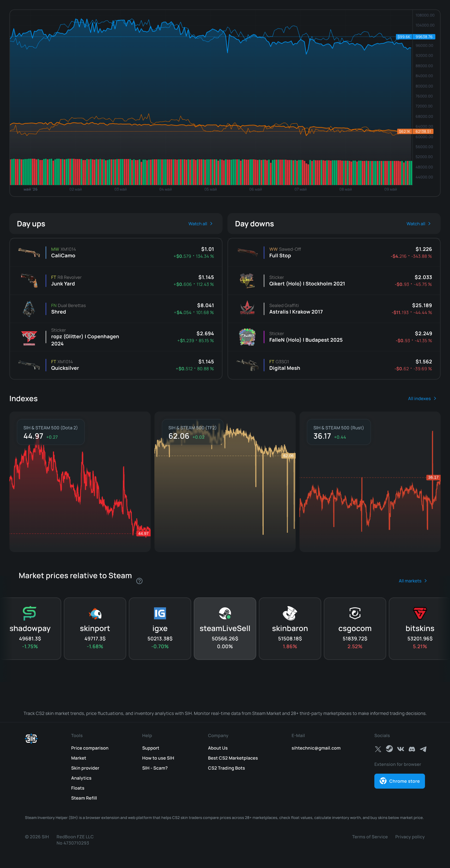Open Privacy policy link
450x868 pixels.
410,837
